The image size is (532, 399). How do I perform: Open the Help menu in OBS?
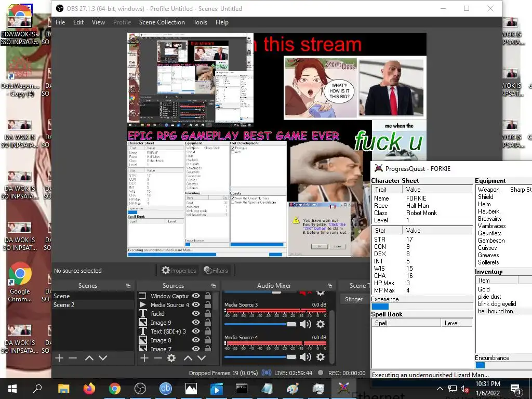(x=222, y=22)
